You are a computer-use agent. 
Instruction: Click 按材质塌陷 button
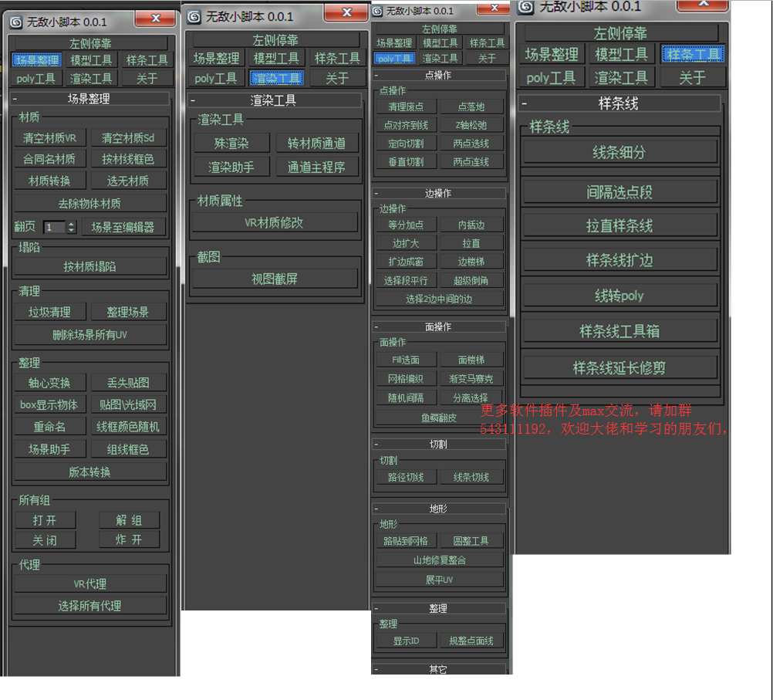[89, 267]
